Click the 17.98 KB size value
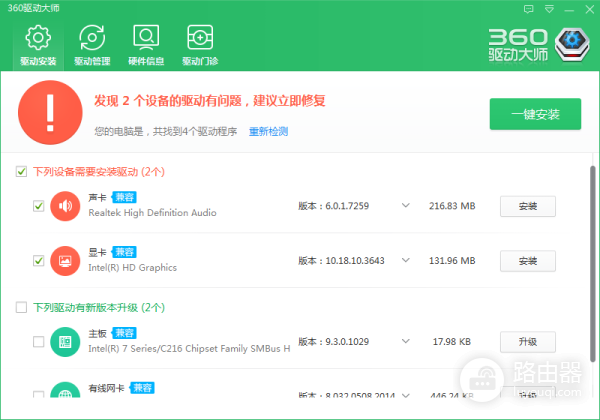 (452, 342)
